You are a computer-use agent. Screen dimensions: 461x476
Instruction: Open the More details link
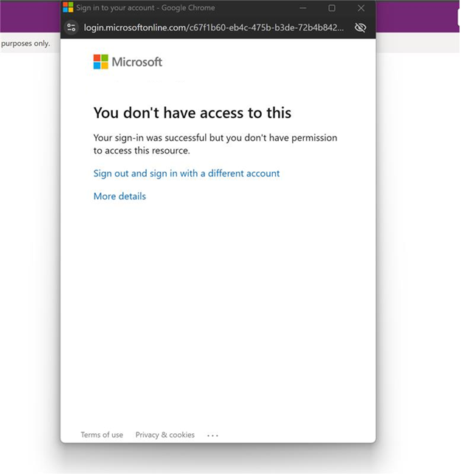(119, 196)
